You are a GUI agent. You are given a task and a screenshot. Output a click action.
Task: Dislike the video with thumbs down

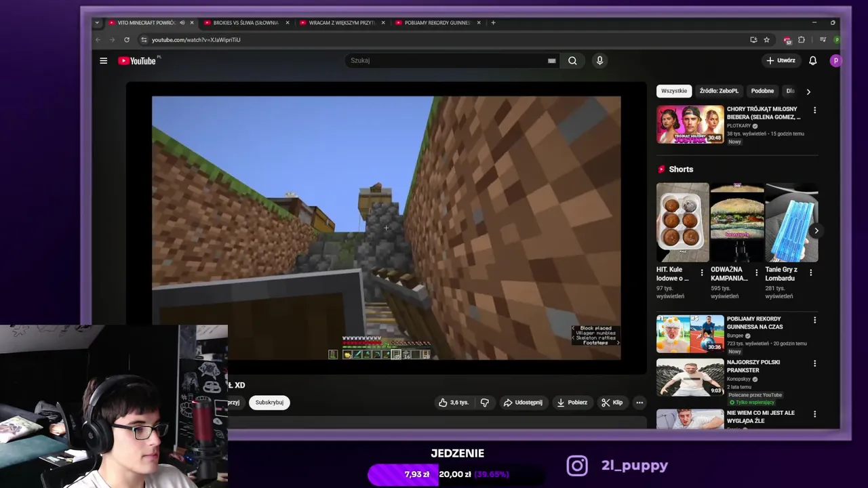coord(484,402)
